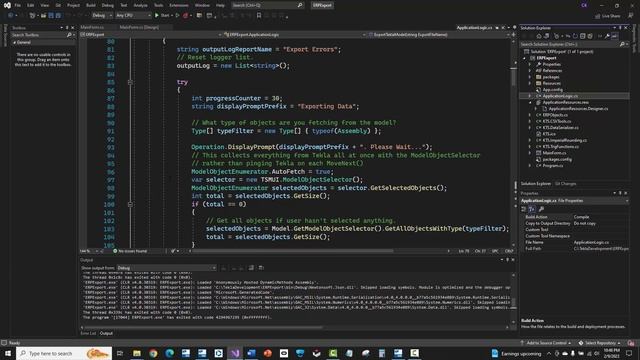Click the search magnifier in the title search box
640x360 pixels.
point(300,5)
